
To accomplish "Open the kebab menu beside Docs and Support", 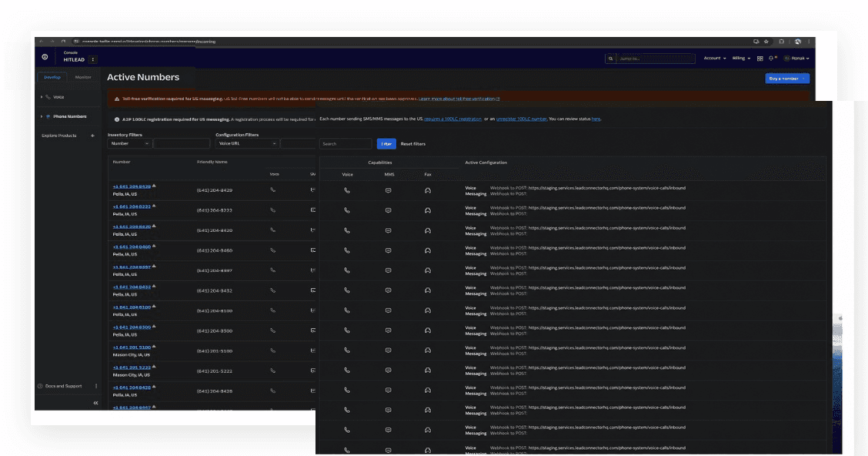I will pyautogui.click(x=95, y=386).
